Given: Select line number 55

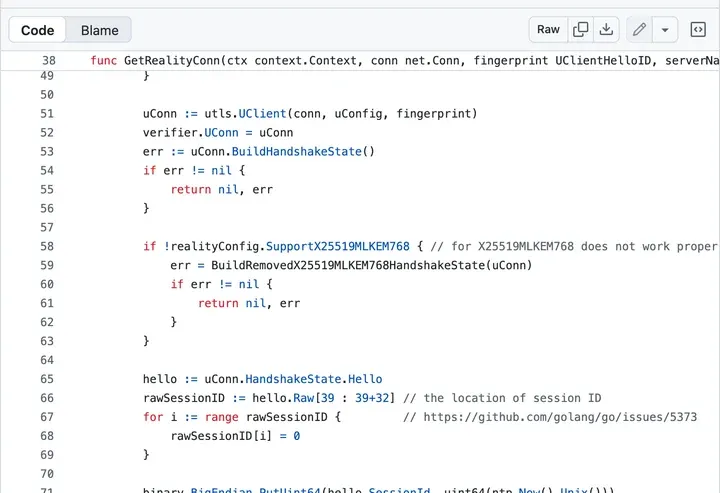Looking at the screenshot, I should click(x=47, y=189).
